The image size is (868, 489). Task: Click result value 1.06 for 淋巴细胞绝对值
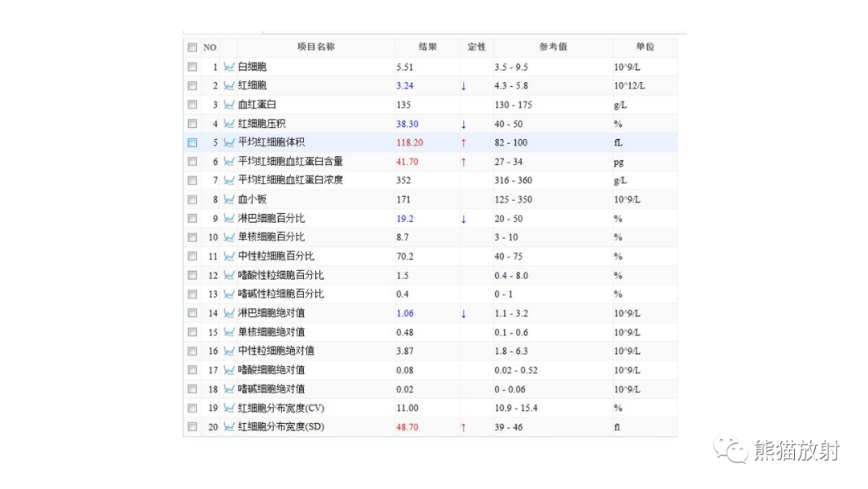point(404,314)
